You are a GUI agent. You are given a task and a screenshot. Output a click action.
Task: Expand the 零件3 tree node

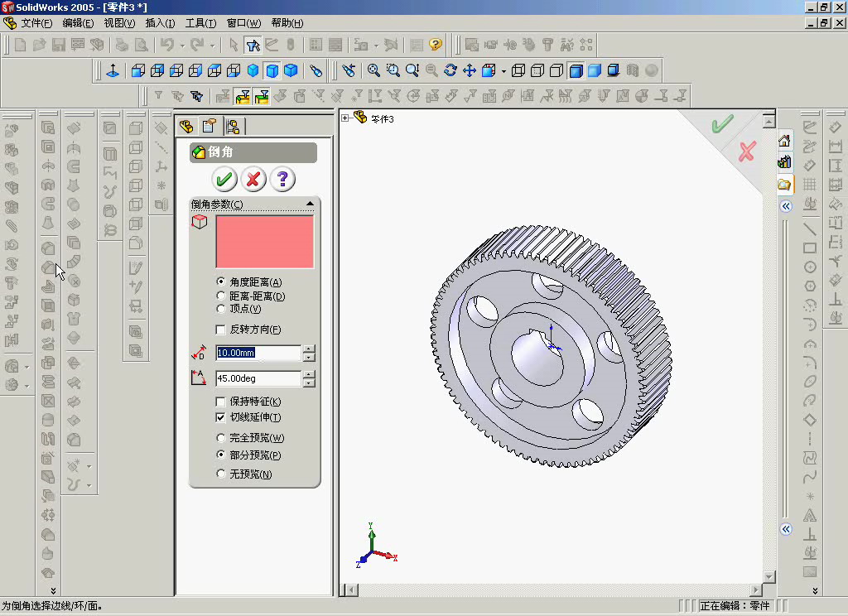[x=345, y=118]
